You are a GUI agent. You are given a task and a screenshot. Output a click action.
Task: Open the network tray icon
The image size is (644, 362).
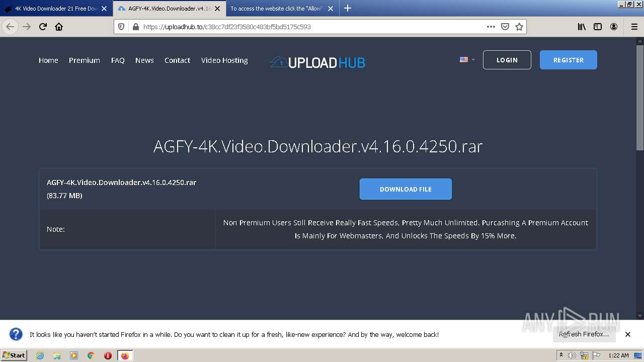584,355
